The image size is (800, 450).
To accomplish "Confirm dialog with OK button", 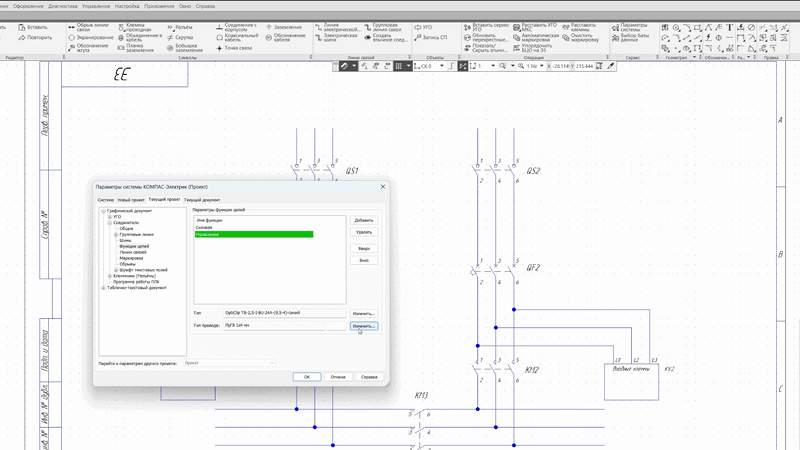I will tap(307, 377).
